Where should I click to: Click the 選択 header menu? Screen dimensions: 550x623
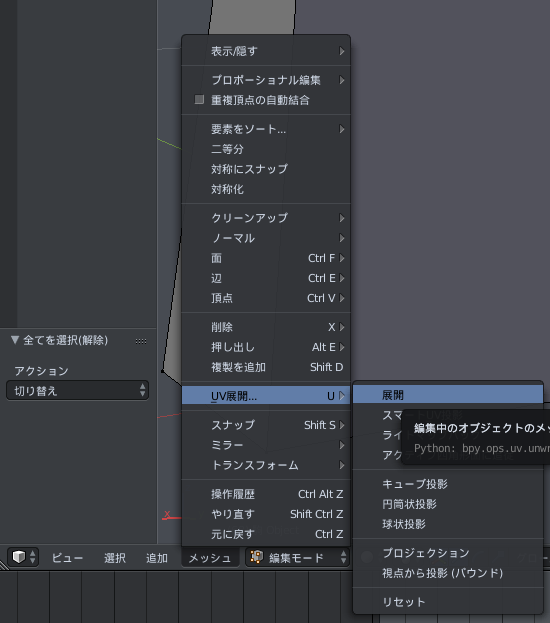coord(115,558)
